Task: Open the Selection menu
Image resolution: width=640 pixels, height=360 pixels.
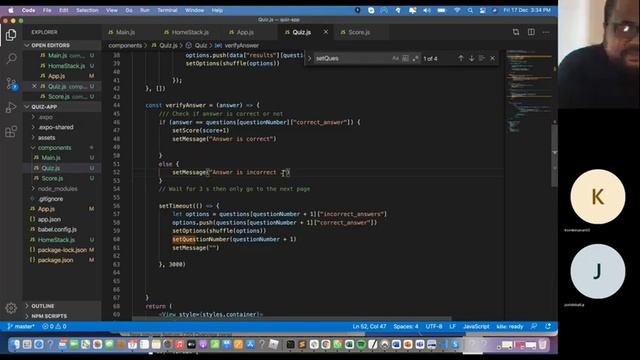Action: [x=87, y=10]
